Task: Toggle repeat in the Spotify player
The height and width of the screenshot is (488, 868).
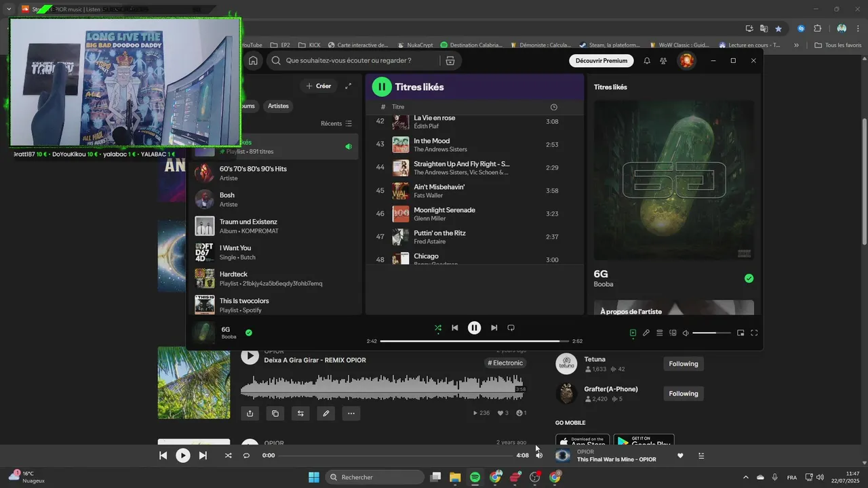Action: click(511, 328)
